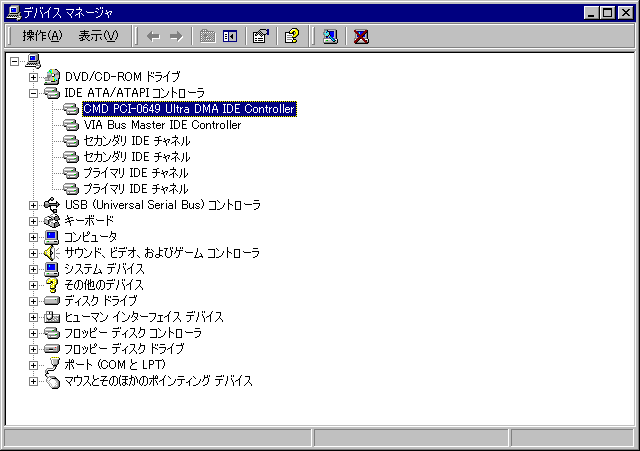Click the DVD/CD-ROM disc drive icon
The width and height of the screenshot is (640, 451).
[52, 77]
